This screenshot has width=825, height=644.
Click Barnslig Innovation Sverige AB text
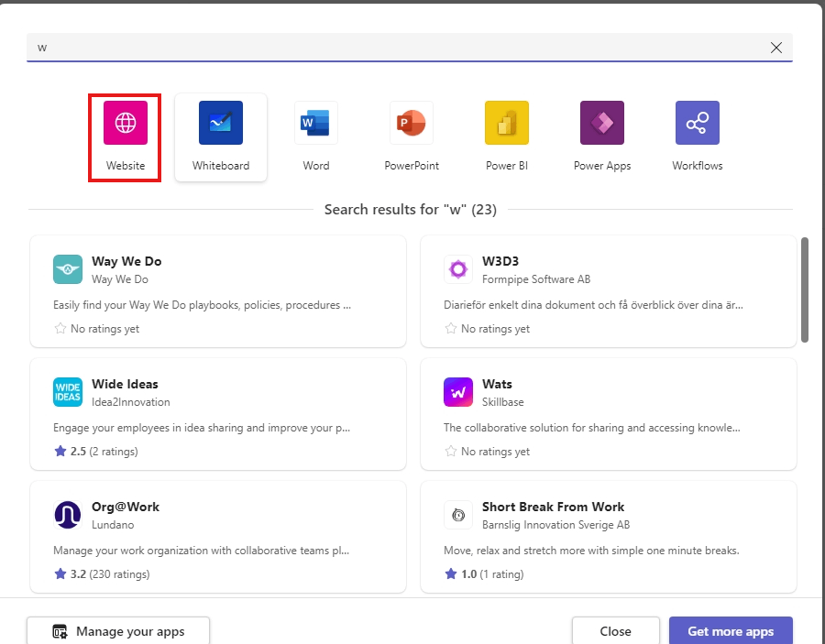[555, 525]
